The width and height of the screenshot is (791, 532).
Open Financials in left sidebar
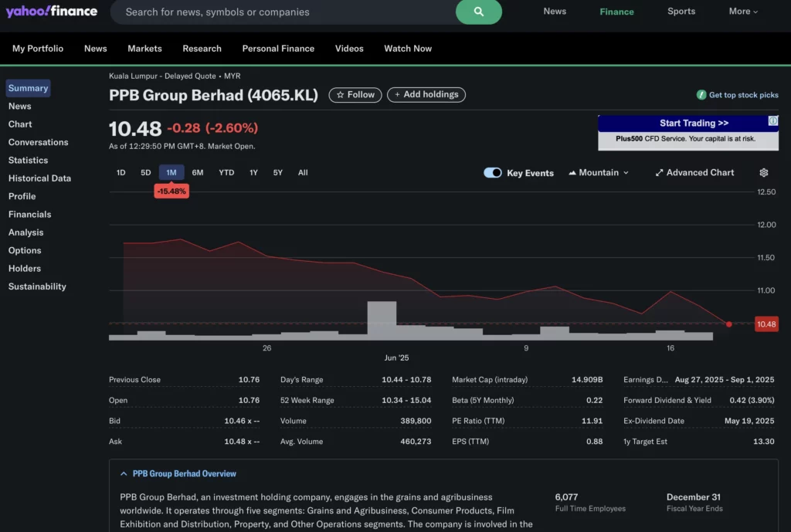(x=30, y=215)
